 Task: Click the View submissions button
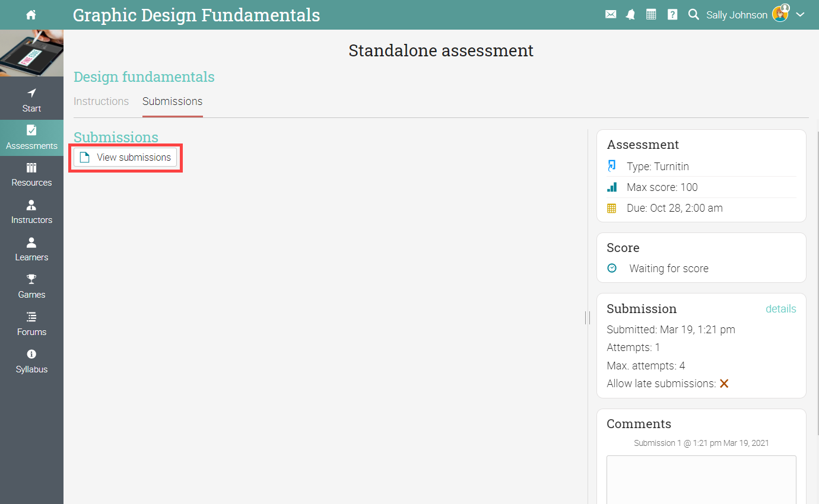(125, 158)
